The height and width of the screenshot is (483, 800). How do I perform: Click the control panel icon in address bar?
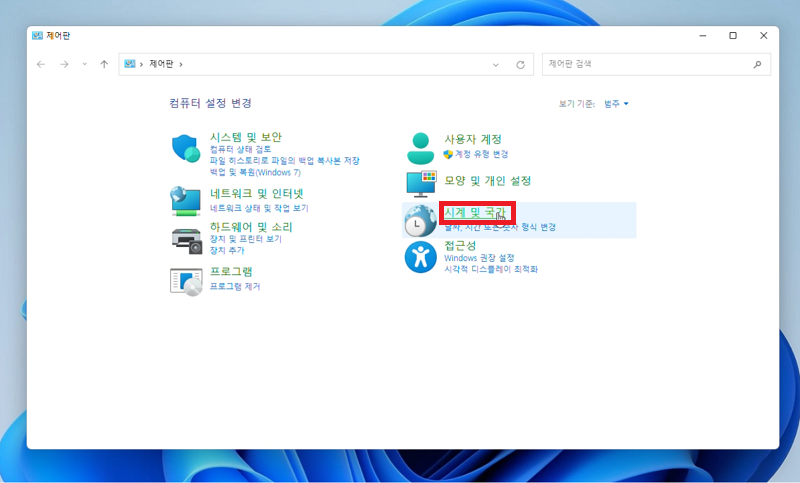point(130,64)
